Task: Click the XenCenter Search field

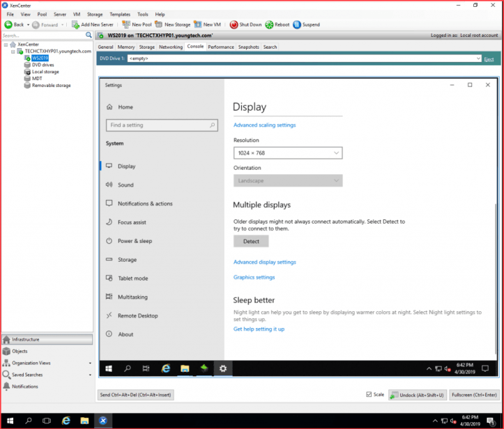Action: (43, 36)
